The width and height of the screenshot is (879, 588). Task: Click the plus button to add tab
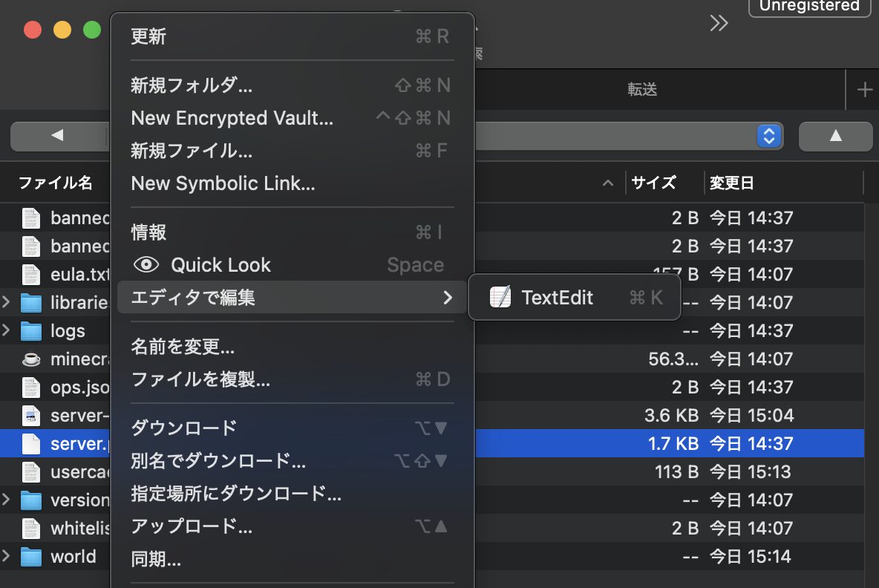point(864,90)
